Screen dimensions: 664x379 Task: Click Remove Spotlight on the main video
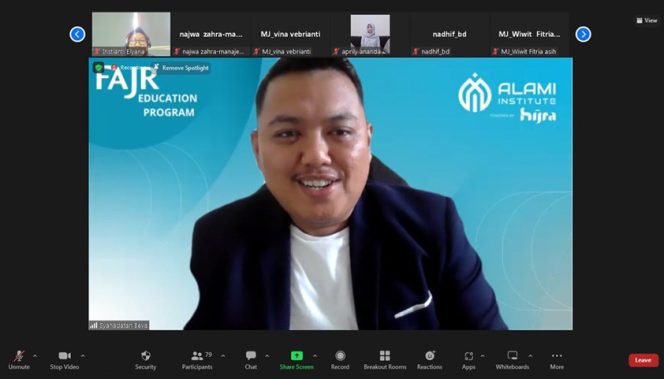[x=181, y=68]
